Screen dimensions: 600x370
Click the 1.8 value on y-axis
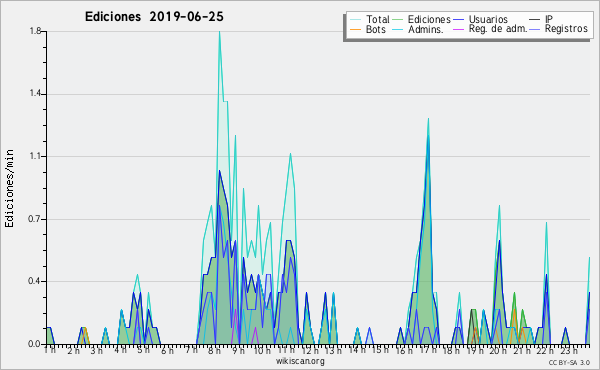pyautogui.click(x=35, y=31)
